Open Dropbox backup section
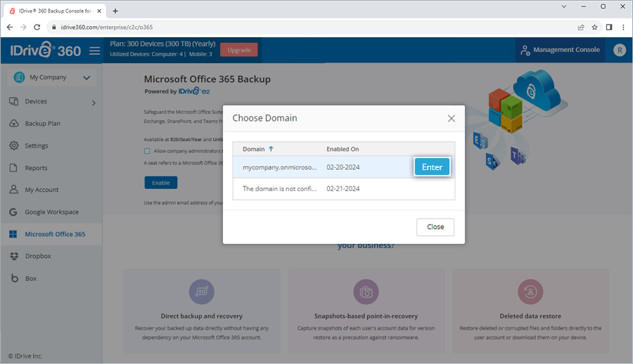 point(38,256)
